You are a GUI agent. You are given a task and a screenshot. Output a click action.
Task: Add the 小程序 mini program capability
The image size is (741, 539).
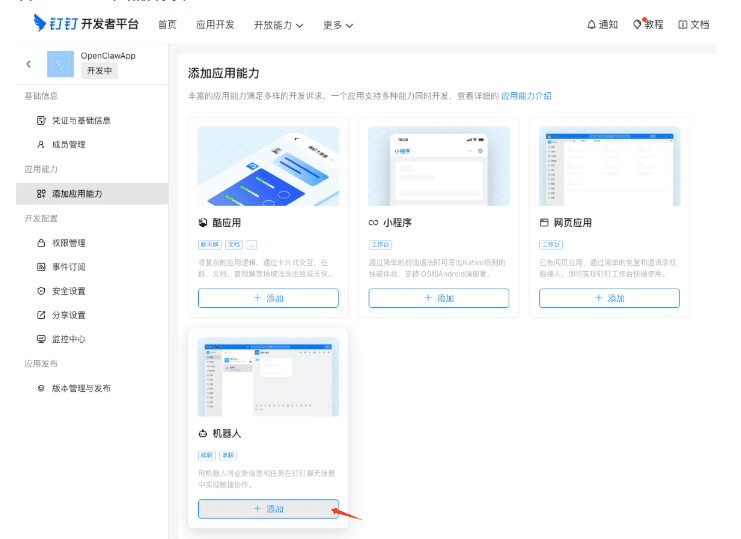point(438,298)
